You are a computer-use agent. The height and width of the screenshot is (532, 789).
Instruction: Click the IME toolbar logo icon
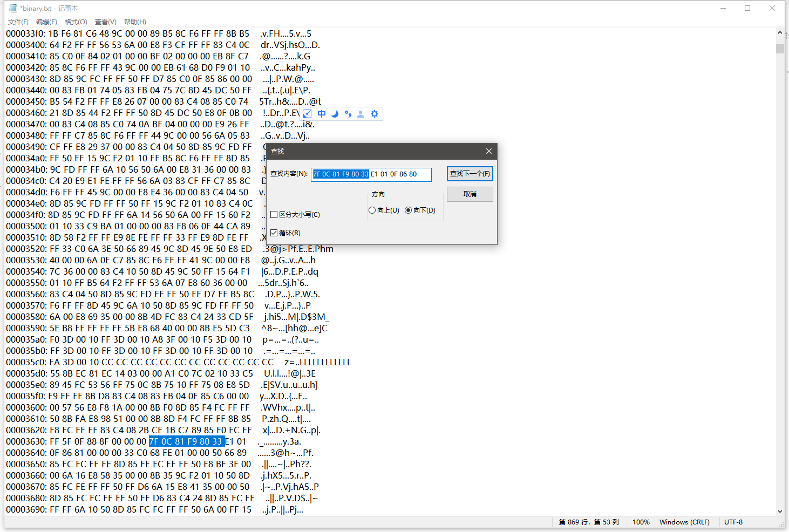307,114
